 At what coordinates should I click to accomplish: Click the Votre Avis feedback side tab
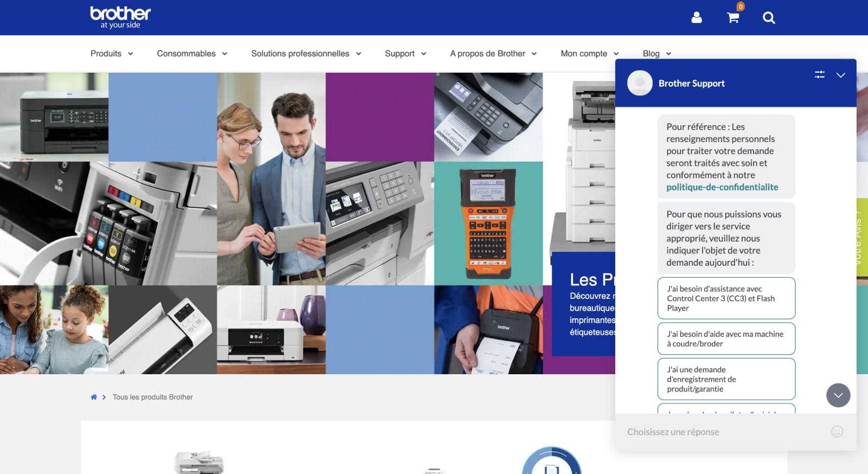(861, 239)
